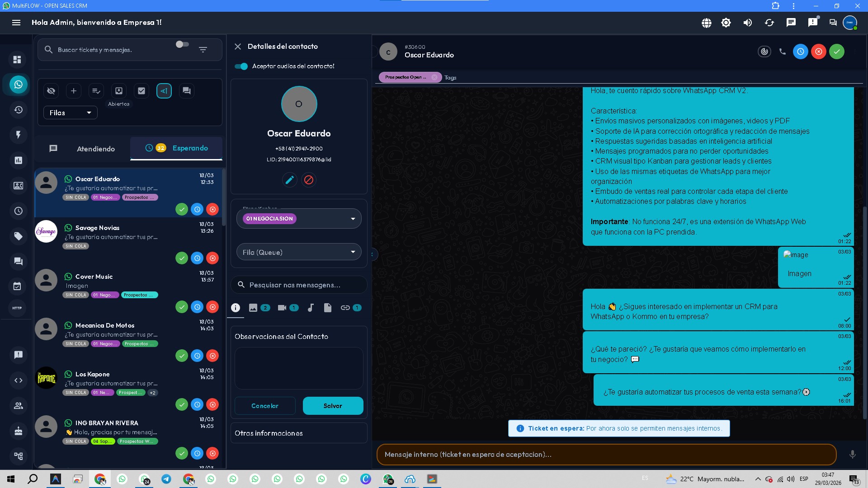Image resolution: width=868 pixels, height=488 pixels.
Task: Click the phone call icon in chat header
Action: tap(783, 52)
